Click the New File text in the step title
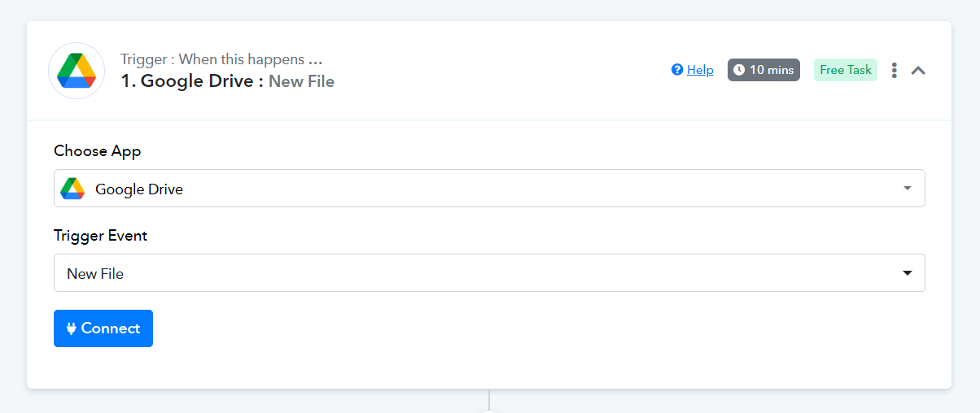 click(x=301, y=81)
